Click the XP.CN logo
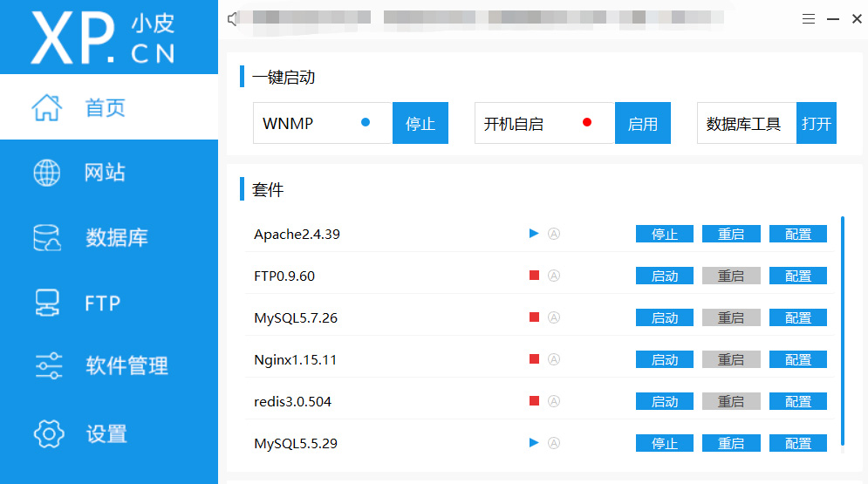868x484 pixels. (x=105, y=37)
